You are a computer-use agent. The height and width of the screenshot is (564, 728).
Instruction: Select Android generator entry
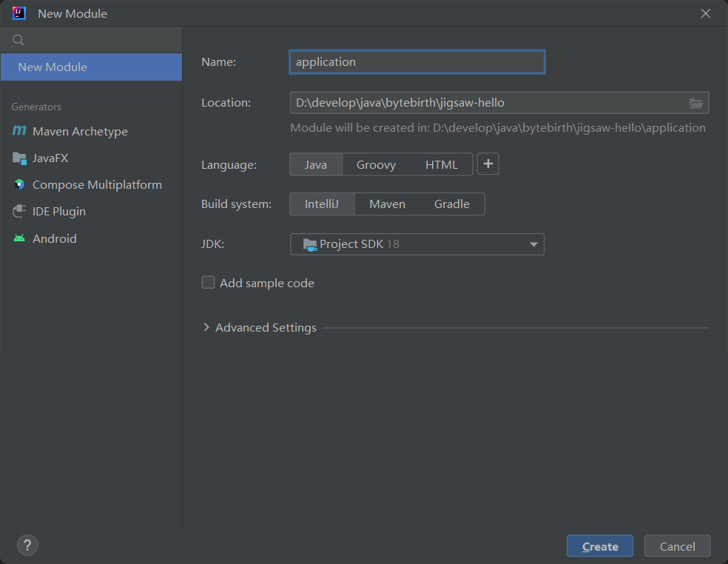92,238
